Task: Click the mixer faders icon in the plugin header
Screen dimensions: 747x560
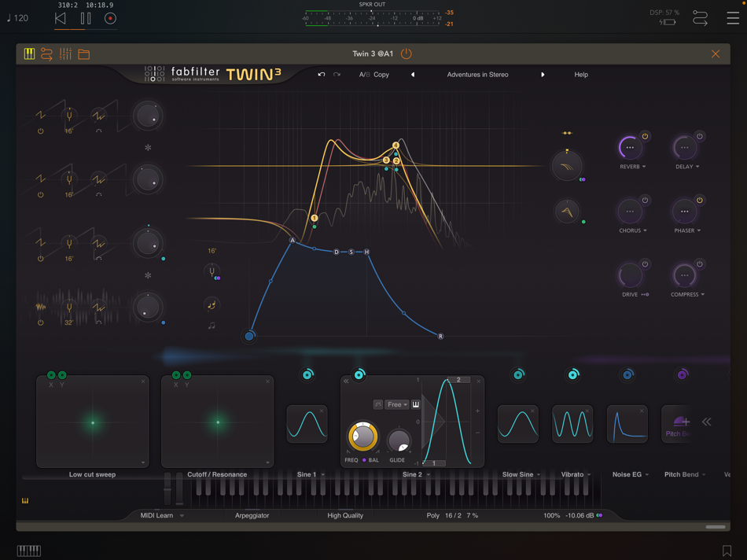Action: pyautogui.click(x=64, y=53)
